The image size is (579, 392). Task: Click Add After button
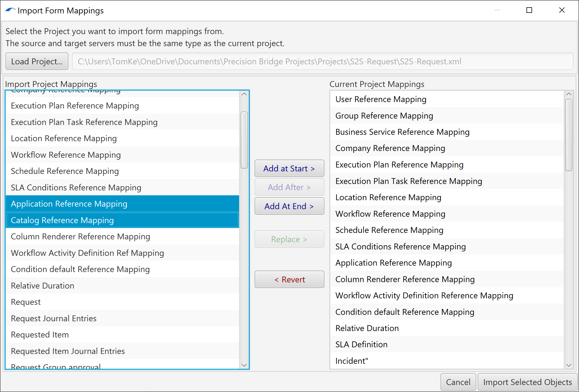[x=289, y=187]
